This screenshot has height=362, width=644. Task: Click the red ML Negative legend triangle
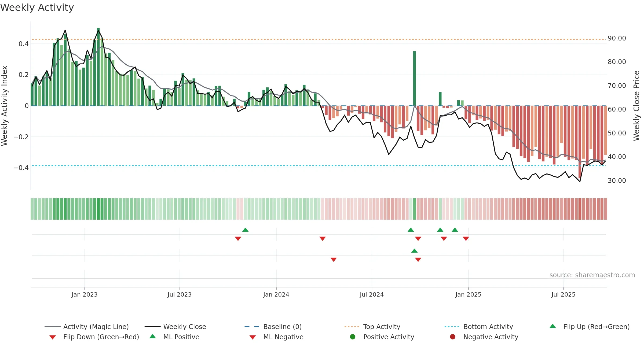253,337
